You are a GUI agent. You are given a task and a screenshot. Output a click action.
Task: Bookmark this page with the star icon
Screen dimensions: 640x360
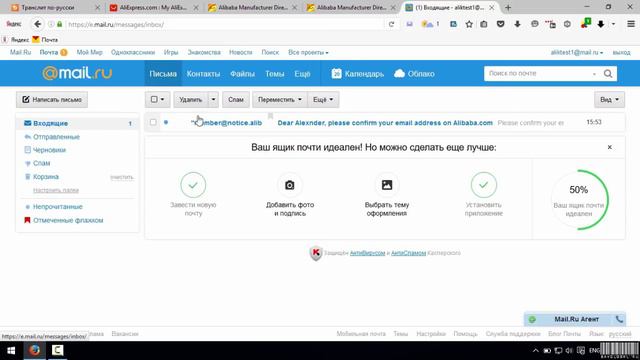[469, 24]
